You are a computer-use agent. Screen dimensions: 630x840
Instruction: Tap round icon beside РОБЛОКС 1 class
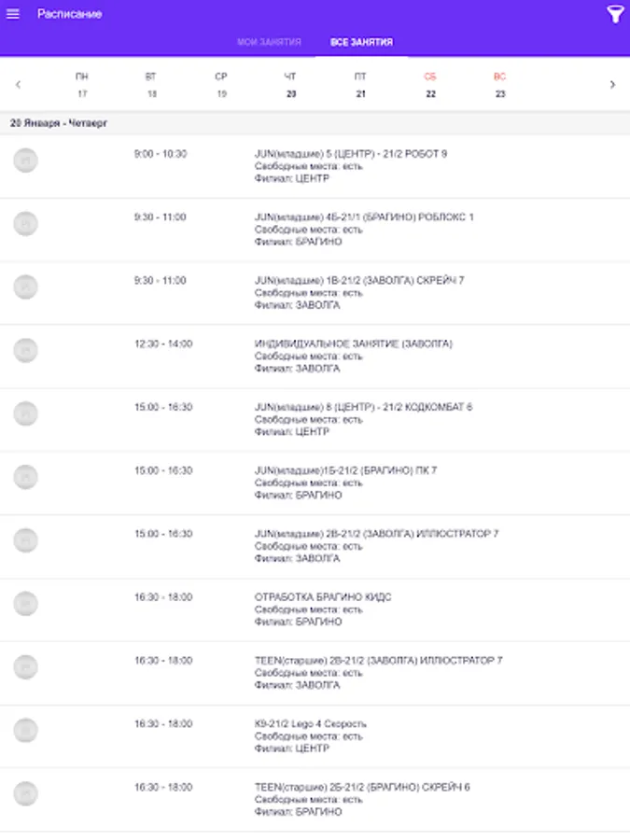point(26,224)
